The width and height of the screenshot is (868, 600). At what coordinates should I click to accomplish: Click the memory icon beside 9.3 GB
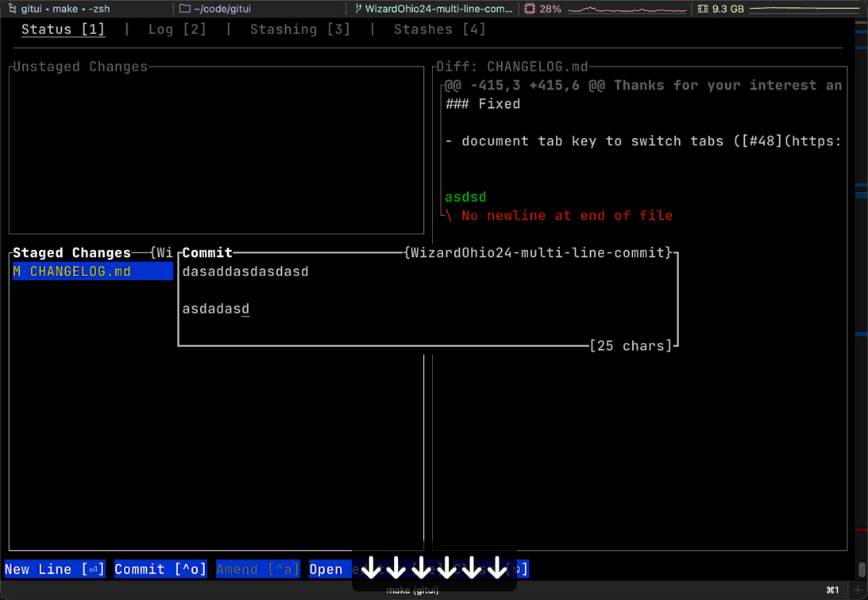pos(703,9)
